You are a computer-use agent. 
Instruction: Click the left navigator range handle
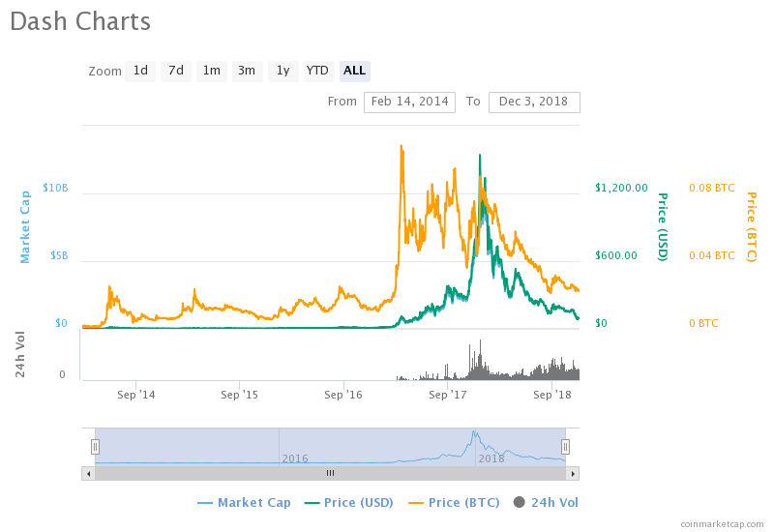(95, 446)
